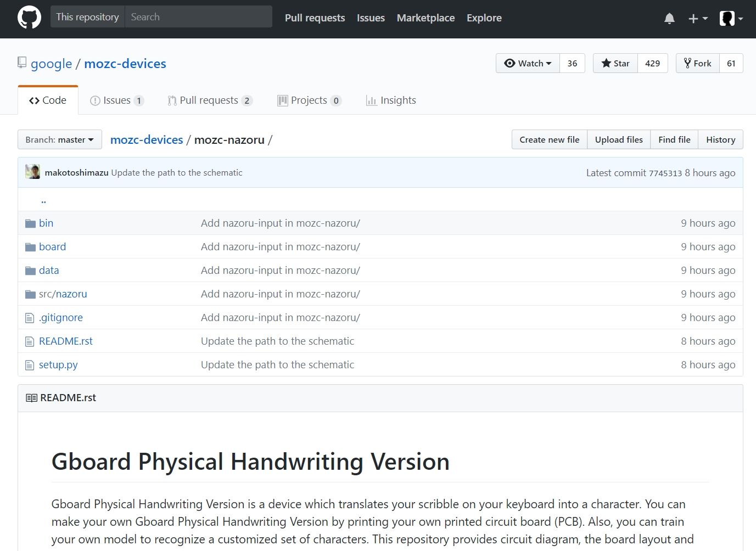The height and width of the screenshot is (551, 756).
Task: Click the setup.py file icon
Action: 30,365
